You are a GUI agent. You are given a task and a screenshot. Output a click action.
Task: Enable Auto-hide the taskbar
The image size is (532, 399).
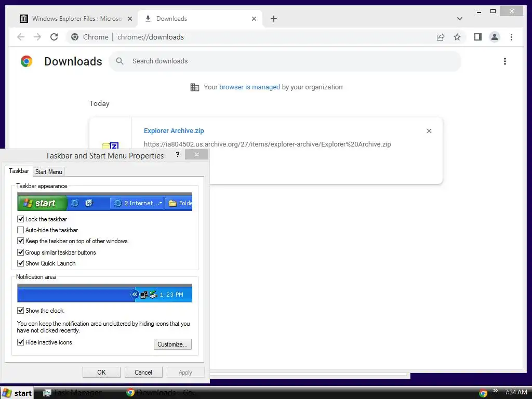(21, 230)
